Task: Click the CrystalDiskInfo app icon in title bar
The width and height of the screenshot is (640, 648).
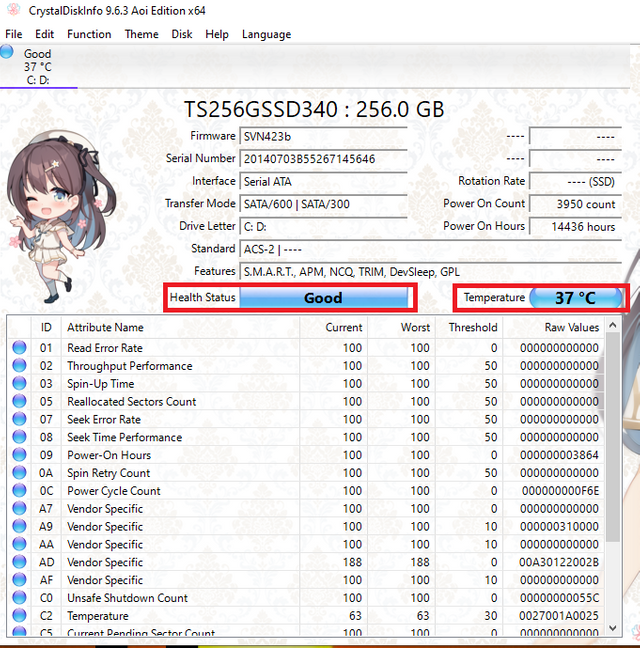Action: point(14,10)
